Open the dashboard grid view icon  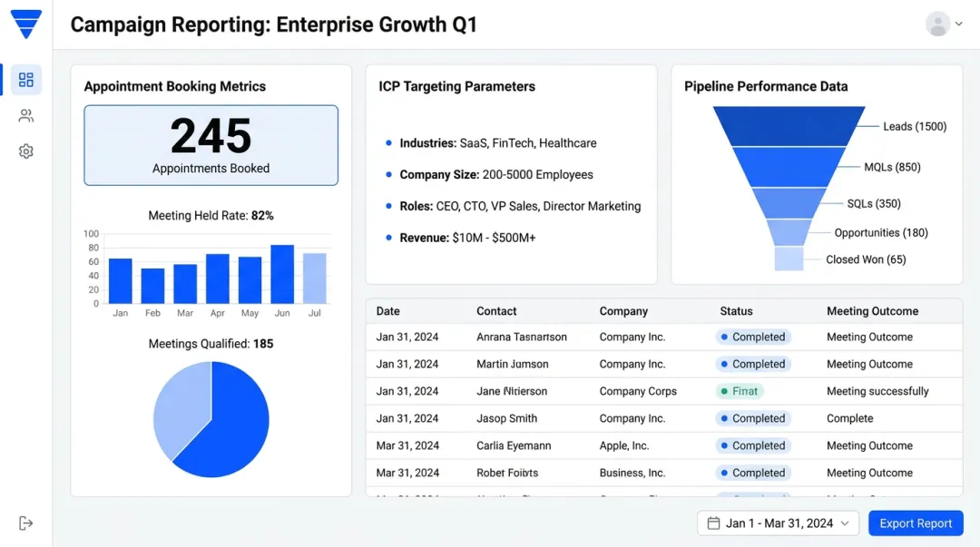25,80
